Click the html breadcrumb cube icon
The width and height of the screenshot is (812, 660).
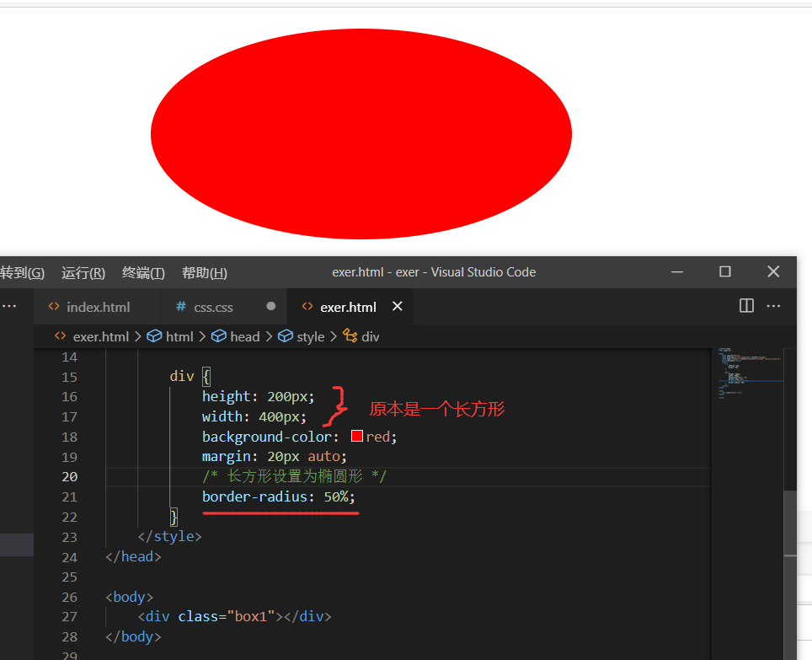coord(154,336)
